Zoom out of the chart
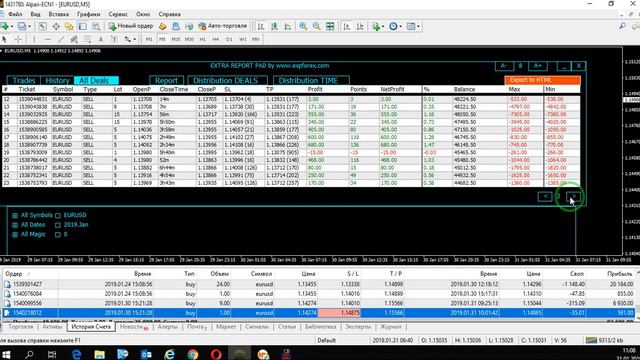The image size is (640, 360). (316, 26)
